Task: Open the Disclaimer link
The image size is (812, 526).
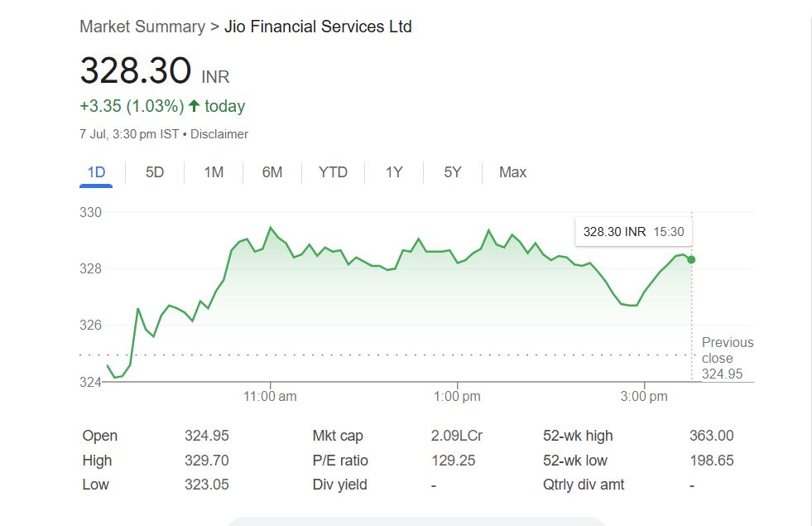Action: tap(219, 134)
